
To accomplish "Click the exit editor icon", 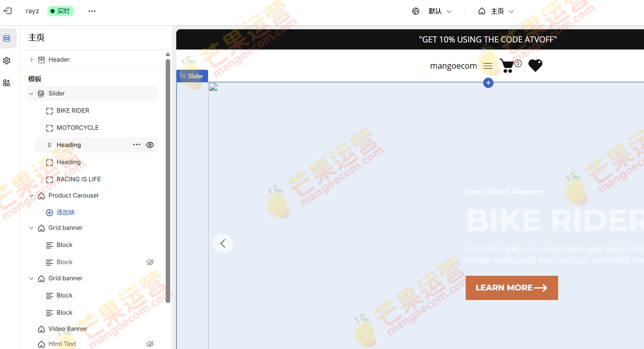I will 8,11.
